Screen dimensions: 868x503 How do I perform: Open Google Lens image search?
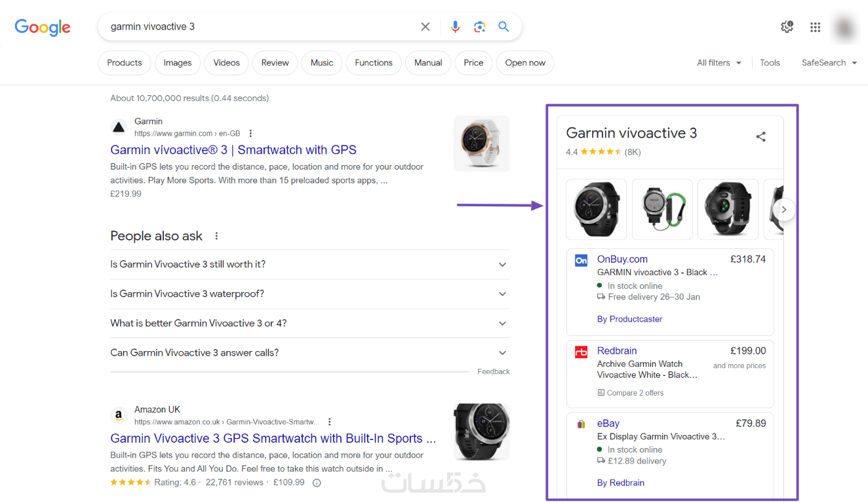pos(480,27)
